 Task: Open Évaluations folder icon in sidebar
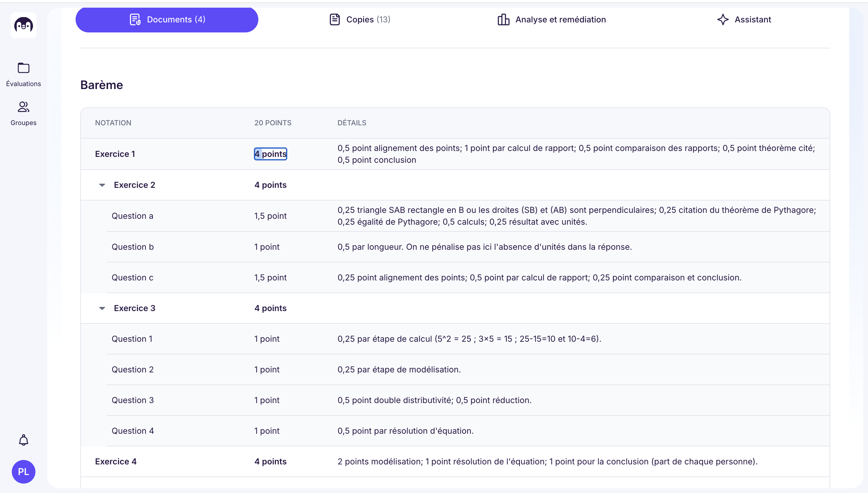point(23,68)
